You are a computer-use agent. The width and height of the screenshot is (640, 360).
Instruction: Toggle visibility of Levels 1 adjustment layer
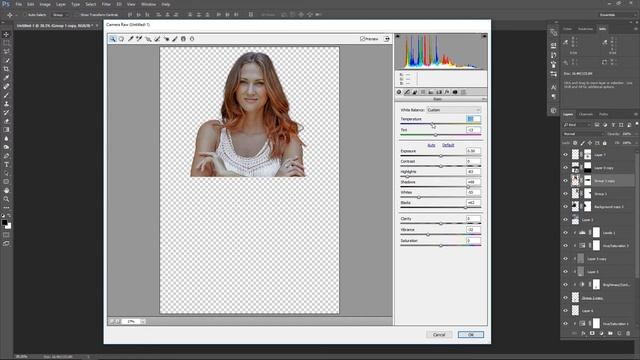coord(565,233)
